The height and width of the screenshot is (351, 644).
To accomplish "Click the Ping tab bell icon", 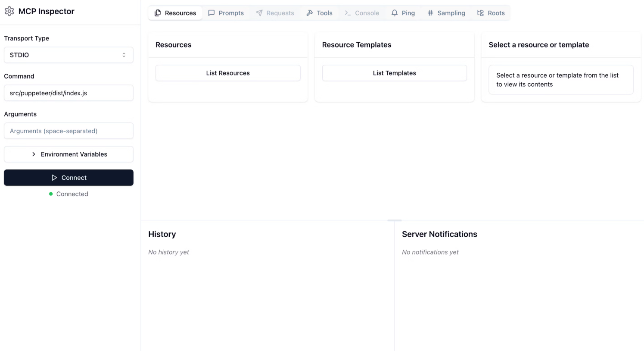I will click(x=395, y=13).
